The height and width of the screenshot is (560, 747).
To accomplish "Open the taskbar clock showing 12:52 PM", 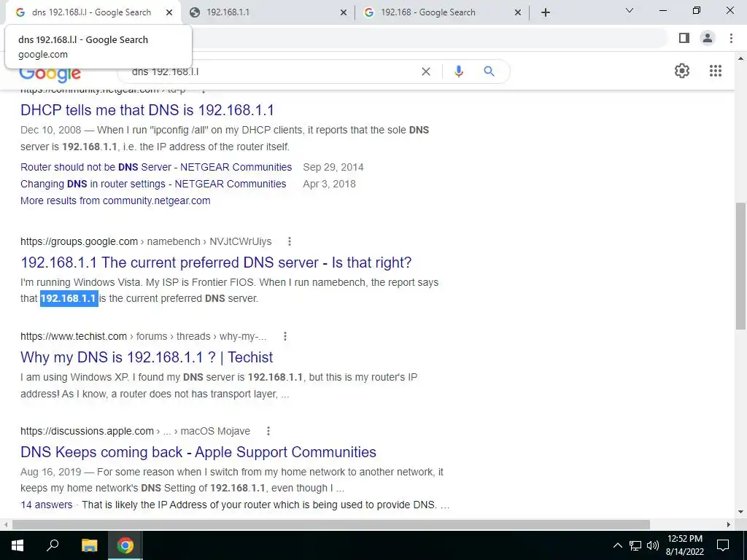I will (685, 545).
